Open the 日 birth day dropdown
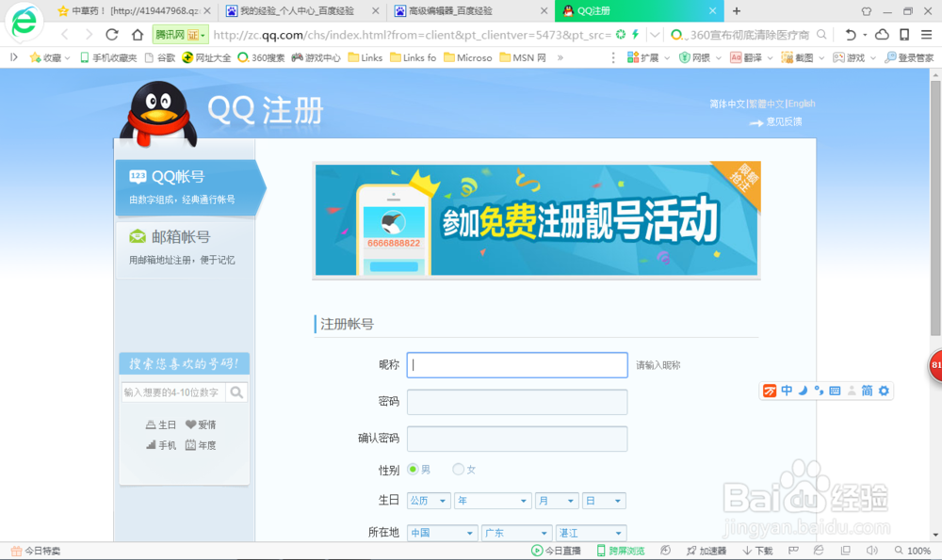Viewport: 942px width, 560px height. click(x=604, y=501)
